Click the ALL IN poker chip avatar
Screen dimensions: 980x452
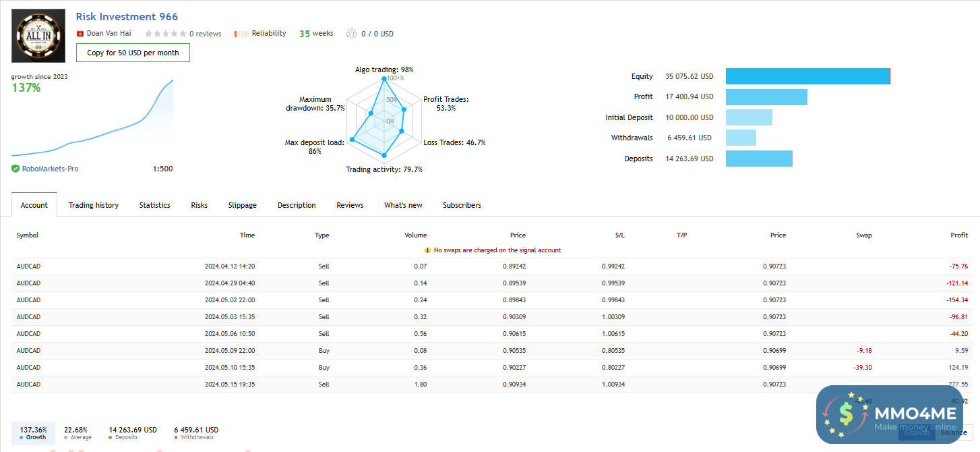[x=38, y=36]
